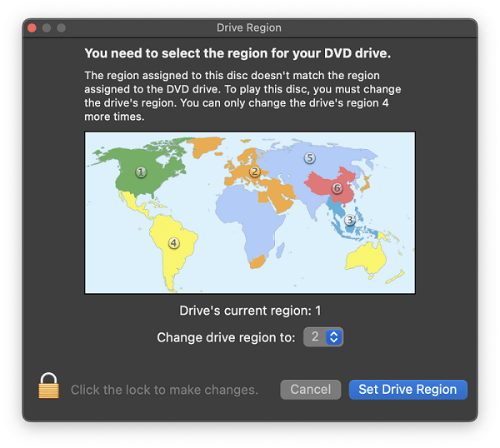Click the "Click the lock to make changes" text

(164, 390)
